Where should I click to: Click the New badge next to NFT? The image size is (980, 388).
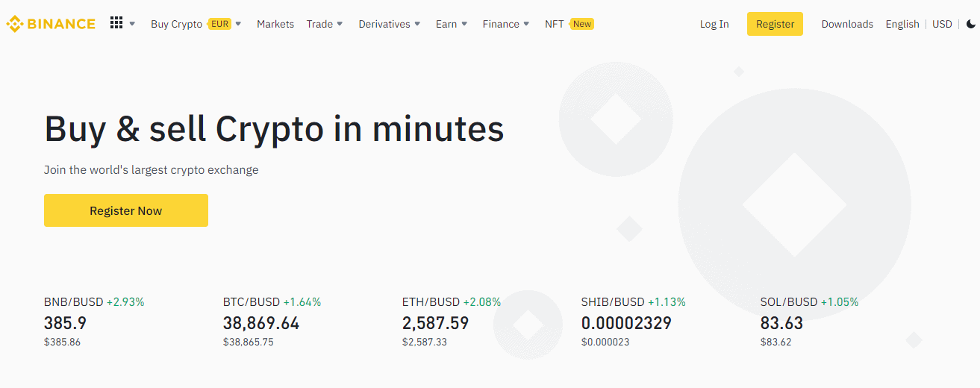click(581, 24)
